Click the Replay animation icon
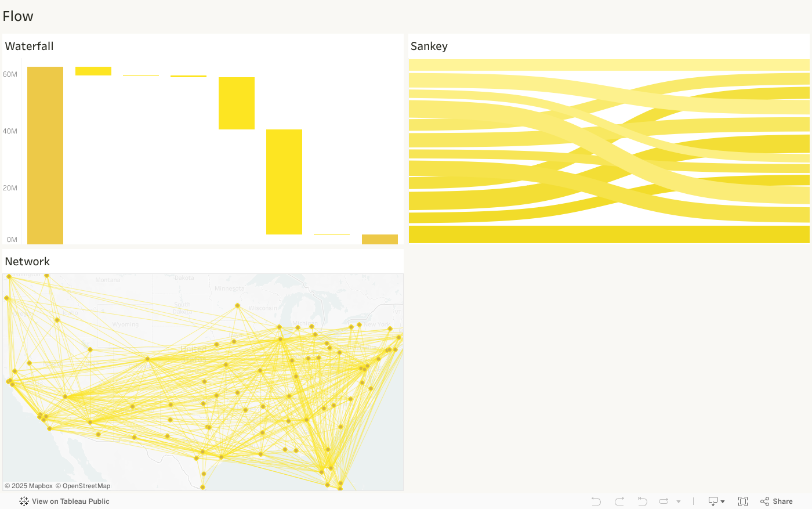812x509 pixels. click(x=664, y=501)
